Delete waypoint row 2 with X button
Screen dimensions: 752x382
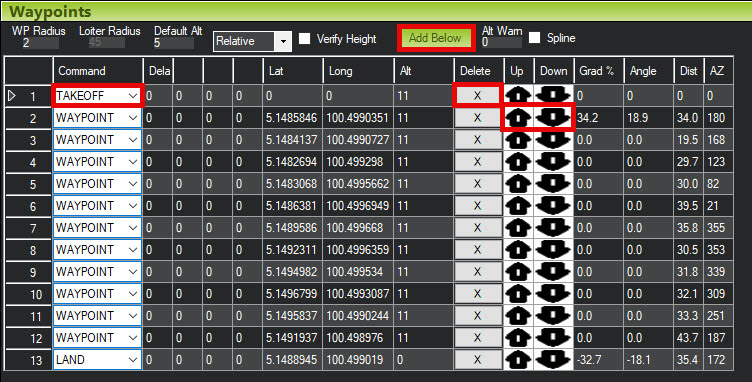click(x=477, y=117)
